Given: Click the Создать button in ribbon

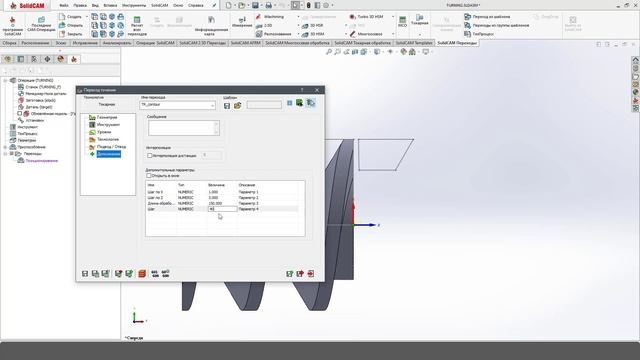Looking at the screenshot, I should [71, 17].
